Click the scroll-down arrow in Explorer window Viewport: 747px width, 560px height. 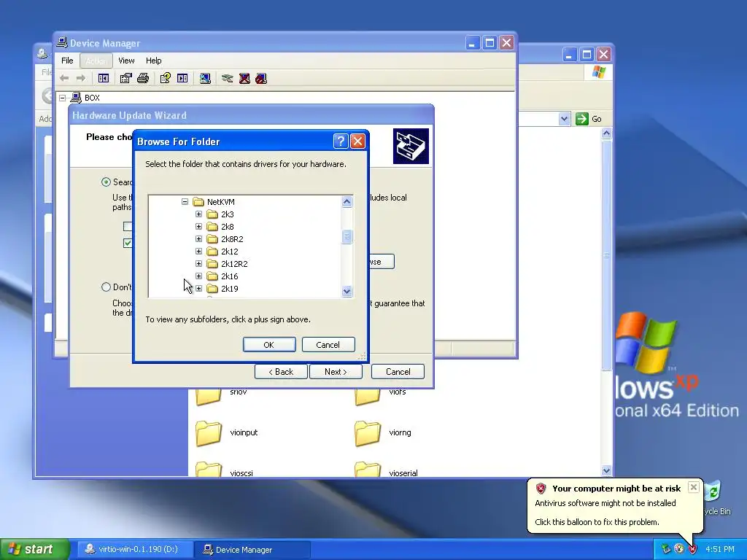606,470
